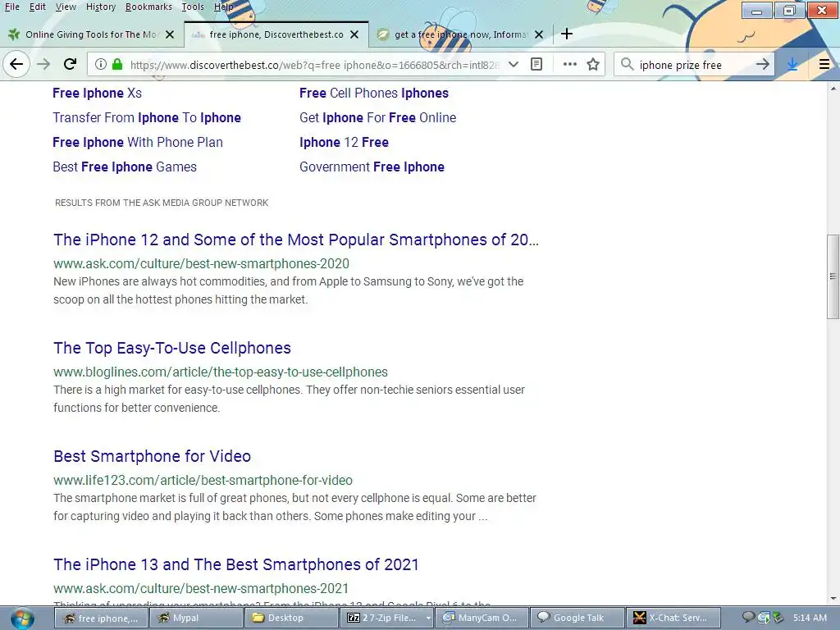The width and height of the screenshot is (840, 630).
Task: Close the free iphone Discoverthebest tab
Action: click(x=354, y=34)
